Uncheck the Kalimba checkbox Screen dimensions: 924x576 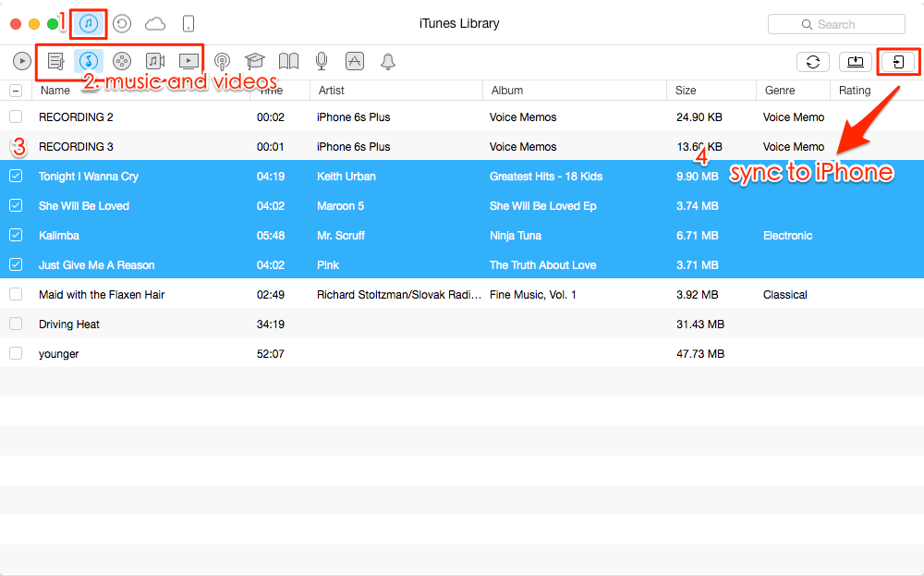[16, 235]
